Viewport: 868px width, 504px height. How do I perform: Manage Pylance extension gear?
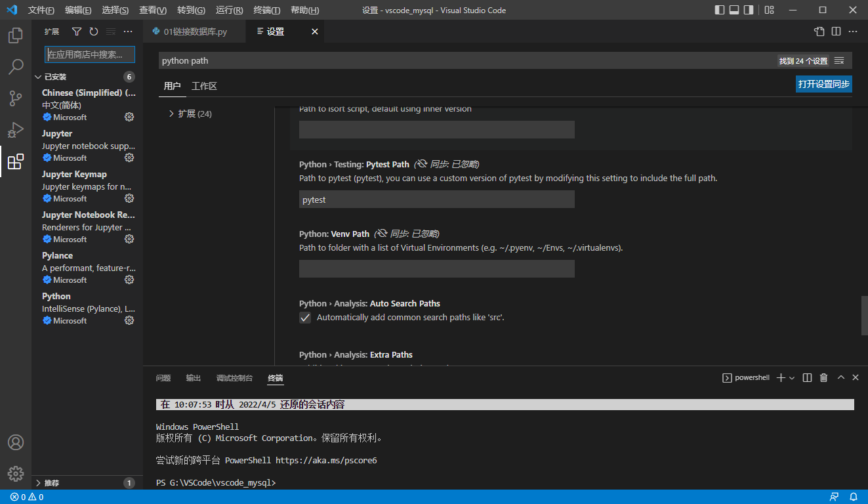pyautogui.click(x=129, y=280)
